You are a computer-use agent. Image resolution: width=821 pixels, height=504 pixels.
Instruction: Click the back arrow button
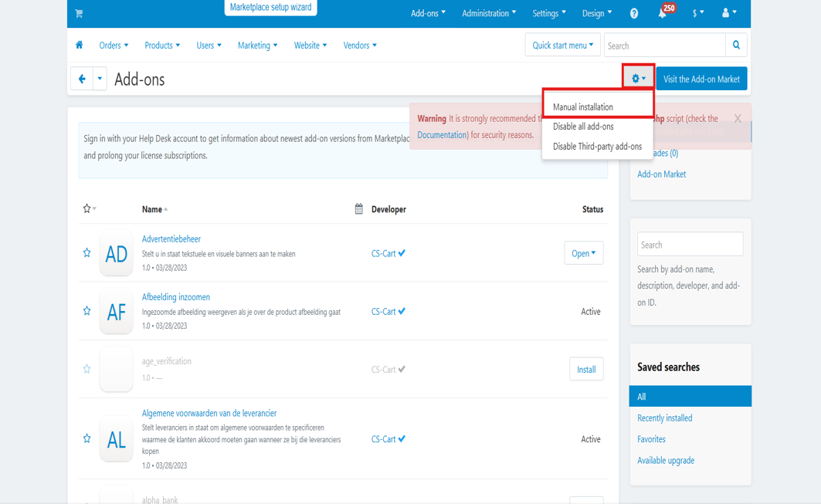point(82,79)
